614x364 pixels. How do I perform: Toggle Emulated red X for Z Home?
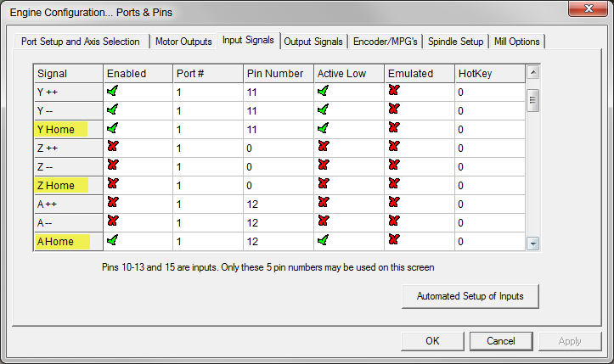point(394,183)
